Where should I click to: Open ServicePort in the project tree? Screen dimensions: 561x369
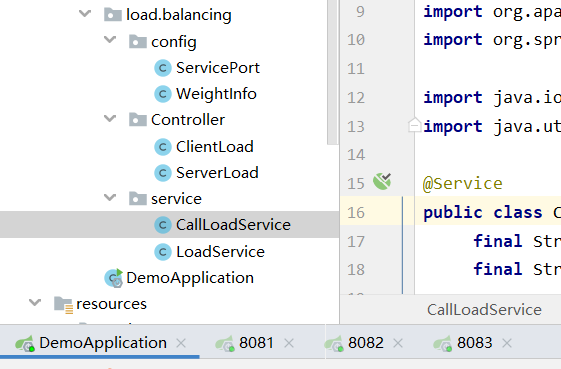click(218, 68)
